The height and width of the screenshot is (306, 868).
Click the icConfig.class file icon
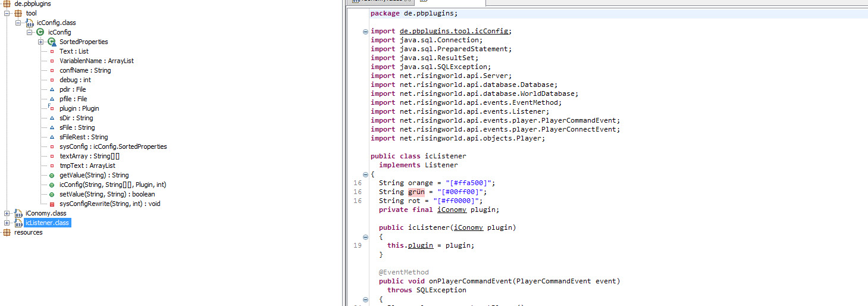click(x=29, y=23)
